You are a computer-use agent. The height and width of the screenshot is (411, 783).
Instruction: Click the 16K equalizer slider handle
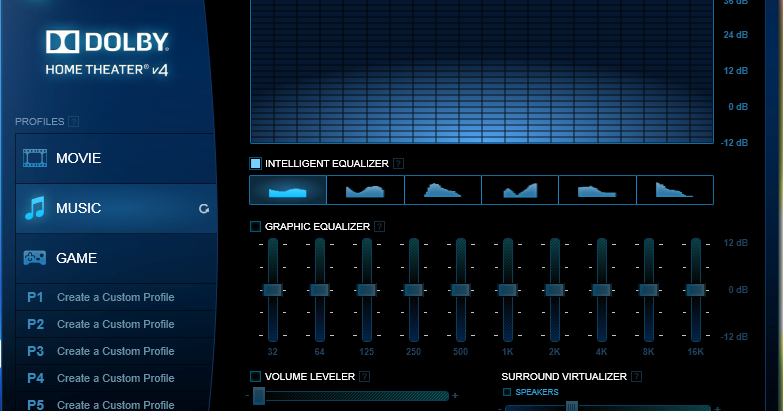pos(695,290)
